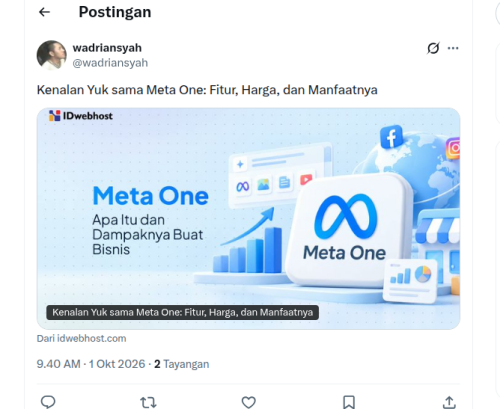Open wadriansyah's profile picture
The image size is (500, 409).
pos(52,55)
